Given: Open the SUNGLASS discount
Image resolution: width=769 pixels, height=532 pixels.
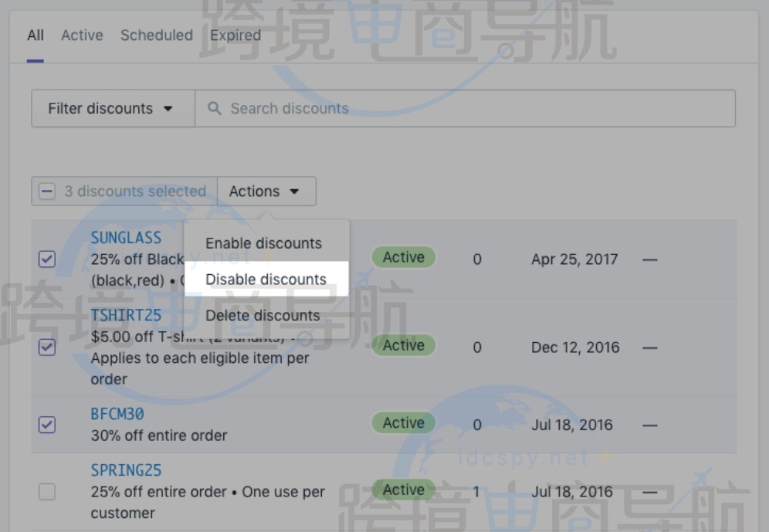Looking at the screenshot, I should (127, 237).
